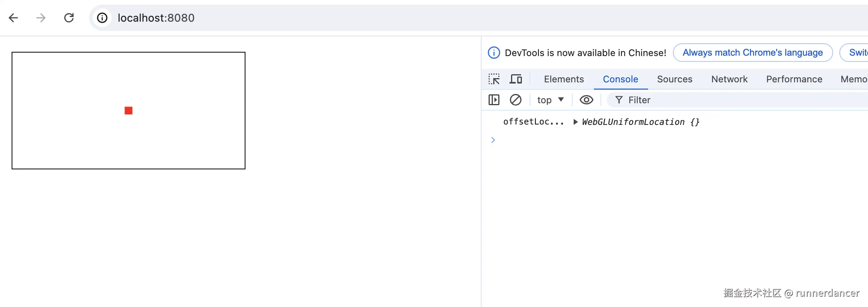Open the top JavaScript context dropdown

tap(550, 100)
